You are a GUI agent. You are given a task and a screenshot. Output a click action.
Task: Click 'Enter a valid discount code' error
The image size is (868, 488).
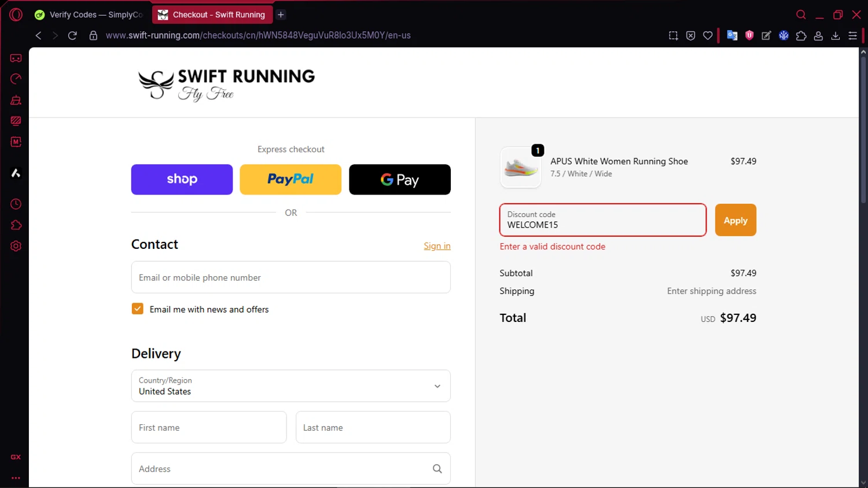click(x=553, y=247)
